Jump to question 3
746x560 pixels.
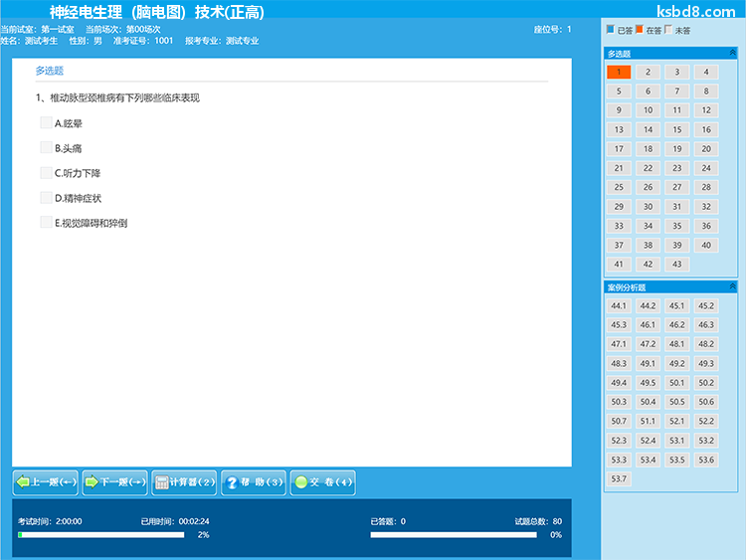tap(677, 72)
